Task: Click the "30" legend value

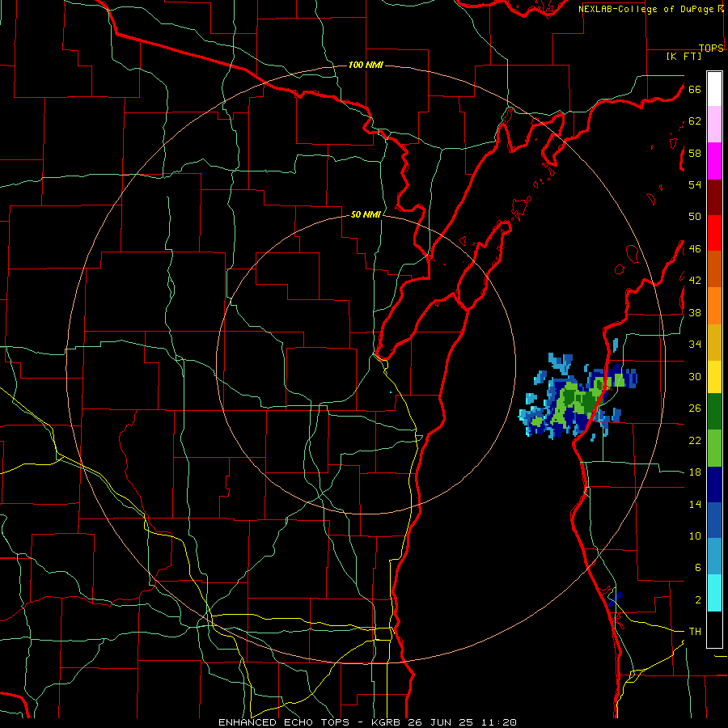Action: coord(695,376)
